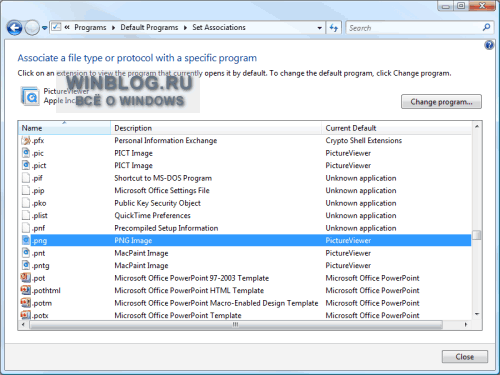Select the .pif file icon
500x375 pixels.
26,178
